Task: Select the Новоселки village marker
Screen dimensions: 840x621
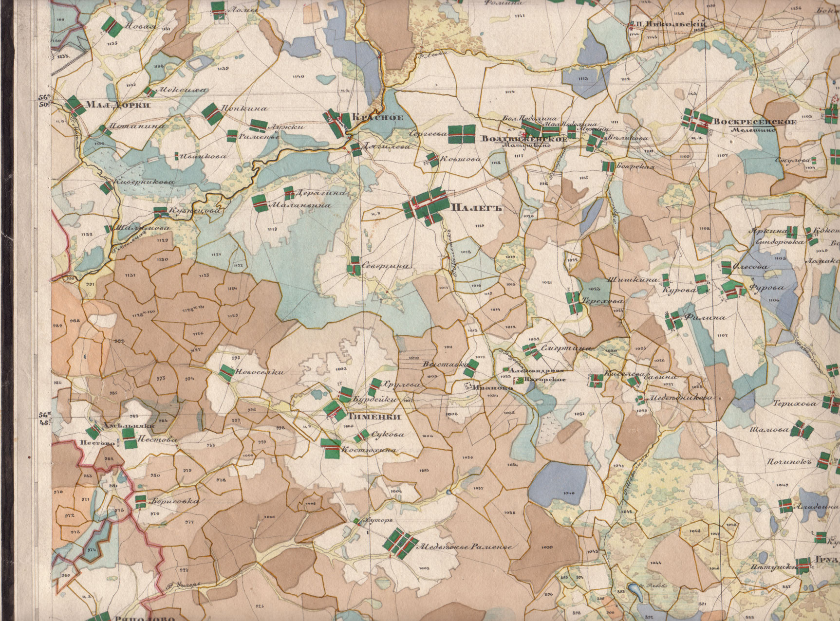Action: 225,372
